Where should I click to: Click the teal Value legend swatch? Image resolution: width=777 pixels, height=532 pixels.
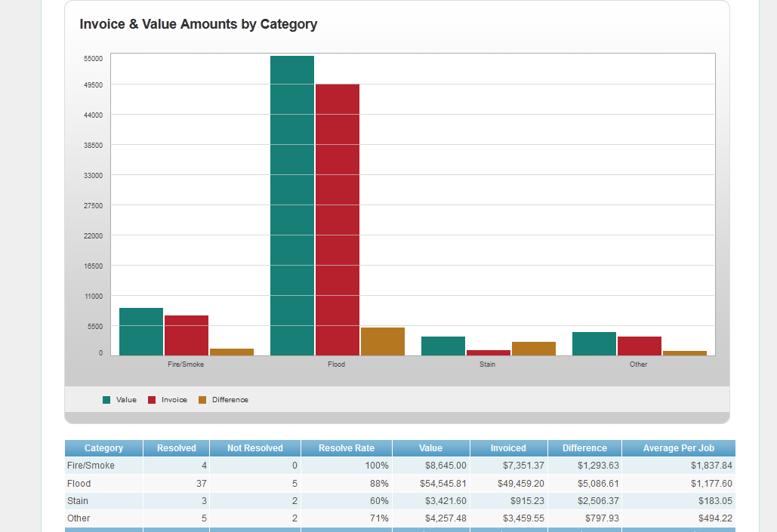(x=106, y=400)
